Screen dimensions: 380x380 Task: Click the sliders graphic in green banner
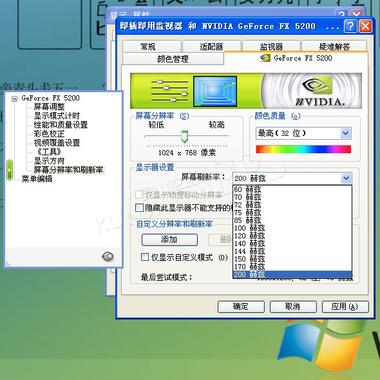169,91
